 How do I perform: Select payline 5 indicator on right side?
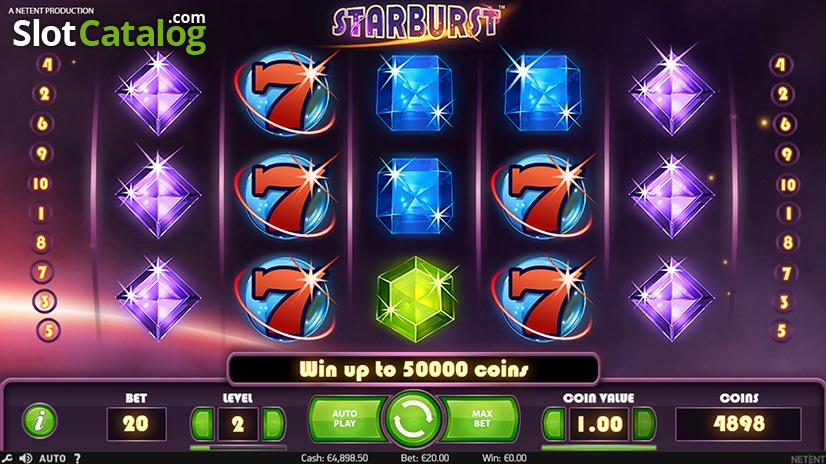point(782,330)
